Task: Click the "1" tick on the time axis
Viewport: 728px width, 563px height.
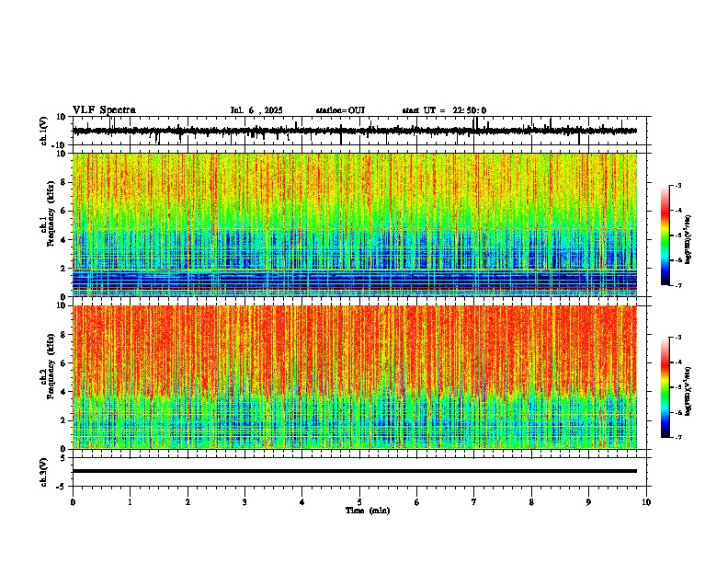Action: pyautogui.click(x=130, y=502)
